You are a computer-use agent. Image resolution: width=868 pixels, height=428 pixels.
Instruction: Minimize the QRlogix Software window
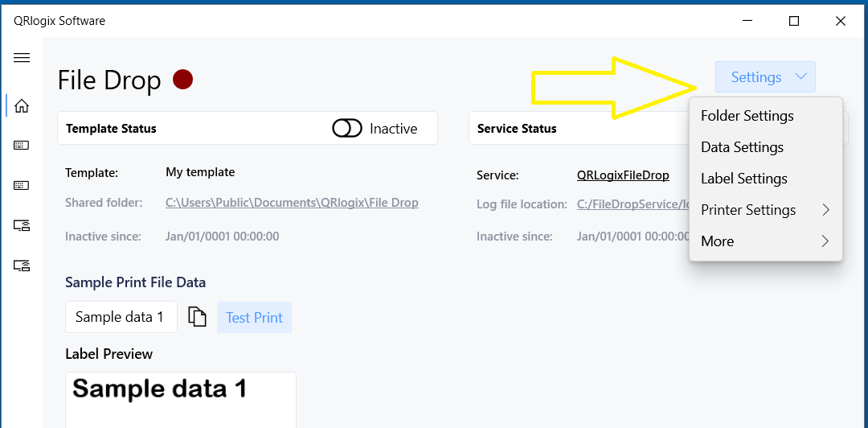pyautogui.click(x=747, y=21)
